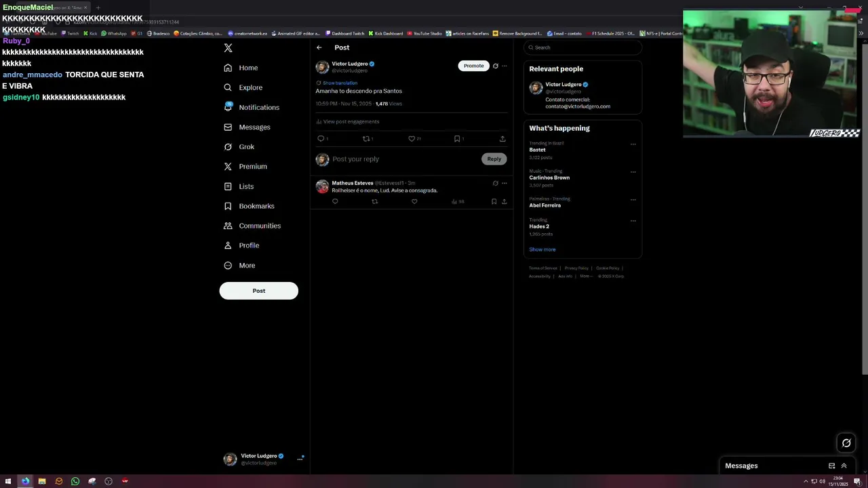Viewport: 868px width, 488px height.
Task: Open Privacy Policy footer link
Action: point(576,268)
